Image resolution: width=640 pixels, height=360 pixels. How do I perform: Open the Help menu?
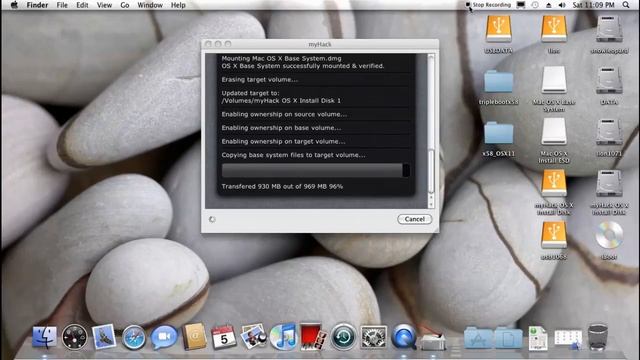click(x=178, y=5)
